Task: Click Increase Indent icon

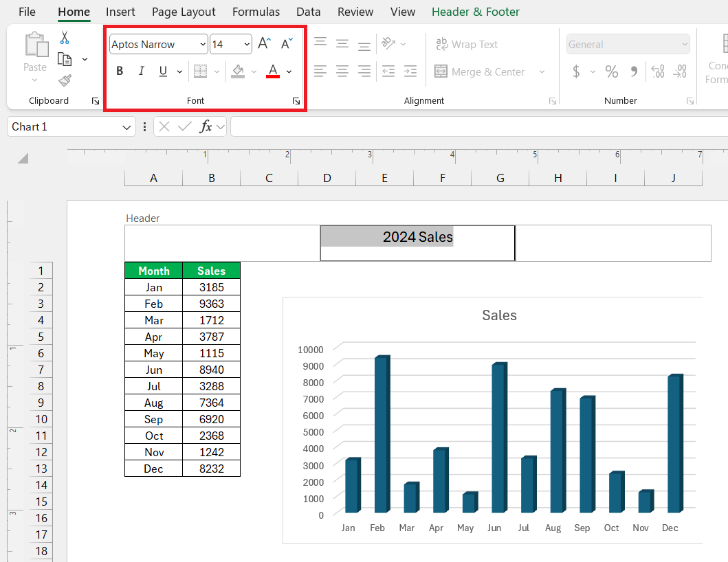Action: point(410,71)
